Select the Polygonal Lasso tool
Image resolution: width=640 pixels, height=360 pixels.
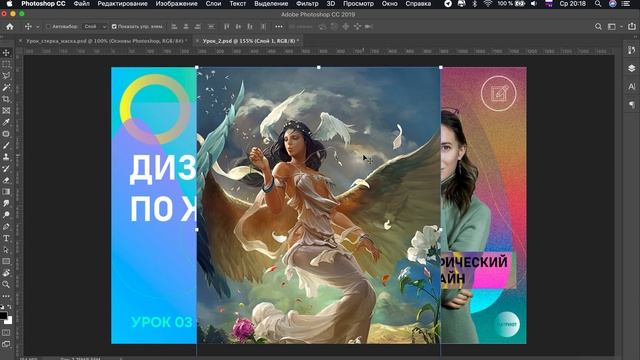(6, 76)
